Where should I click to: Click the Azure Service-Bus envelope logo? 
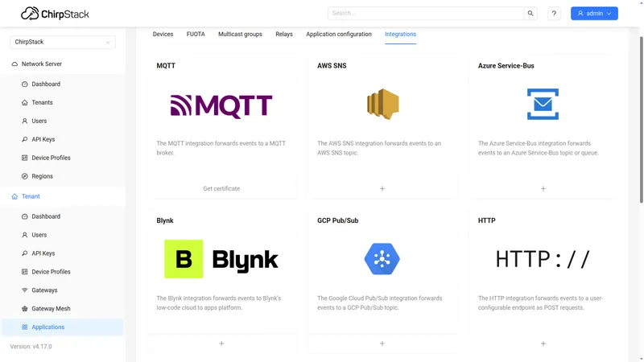[543, 105]
